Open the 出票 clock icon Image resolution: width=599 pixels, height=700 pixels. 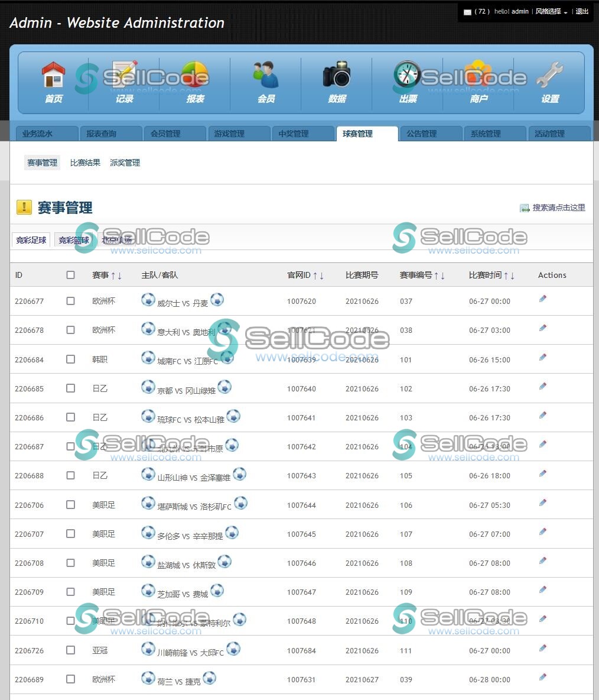[x=407, y=74]
